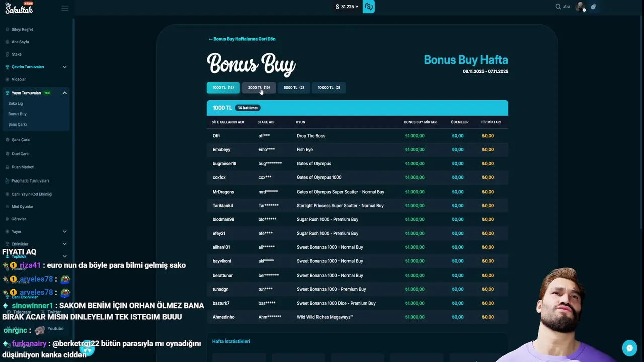The height and width of the screenshot is (362, 644).
Task: Open Mini Oyunlar sidebar link
Action: tap(22, 207)
